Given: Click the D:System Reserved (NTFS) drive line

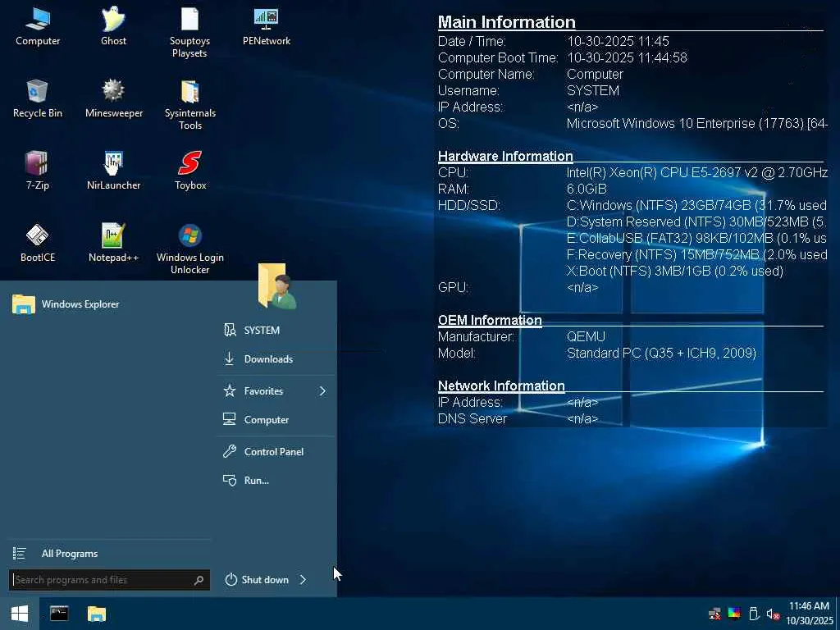Looking at the screenshot, I should (x=696, y=221).
